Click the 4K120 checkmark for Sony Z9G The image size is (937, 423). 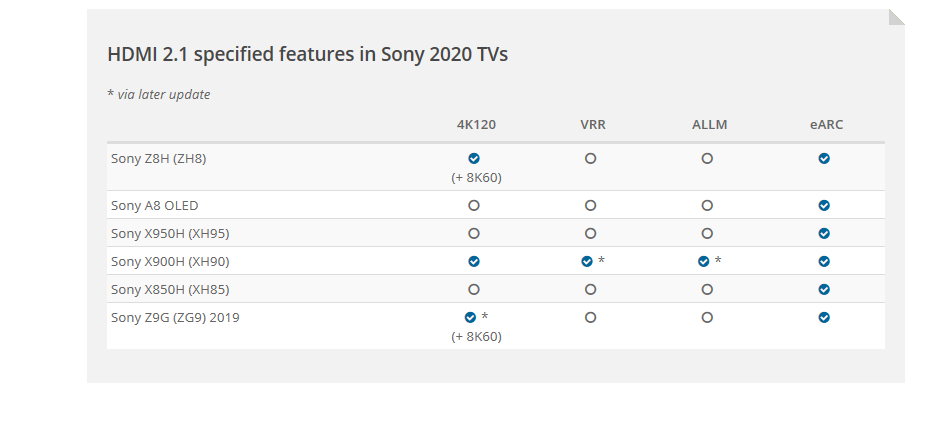(470, 317)
